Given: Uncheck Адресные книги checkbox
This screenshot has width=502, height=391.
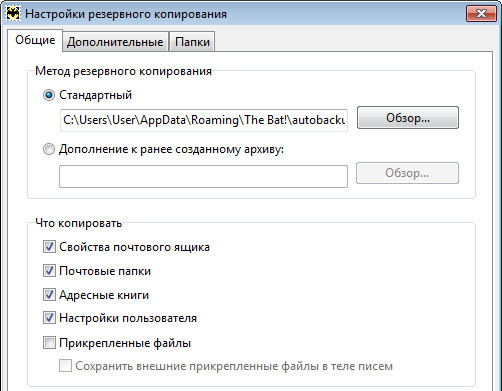Looking at the screenshot, I should pos(49,295).
